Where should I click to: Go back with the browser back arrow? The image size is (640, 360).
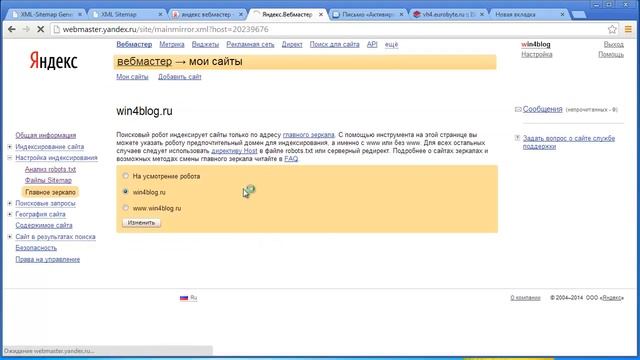tap(12, 29)
